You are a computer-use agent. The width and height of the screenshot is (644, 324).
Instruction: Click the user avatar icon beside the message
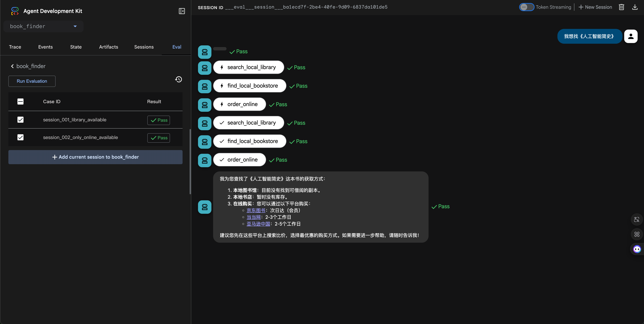coord(631,36)
